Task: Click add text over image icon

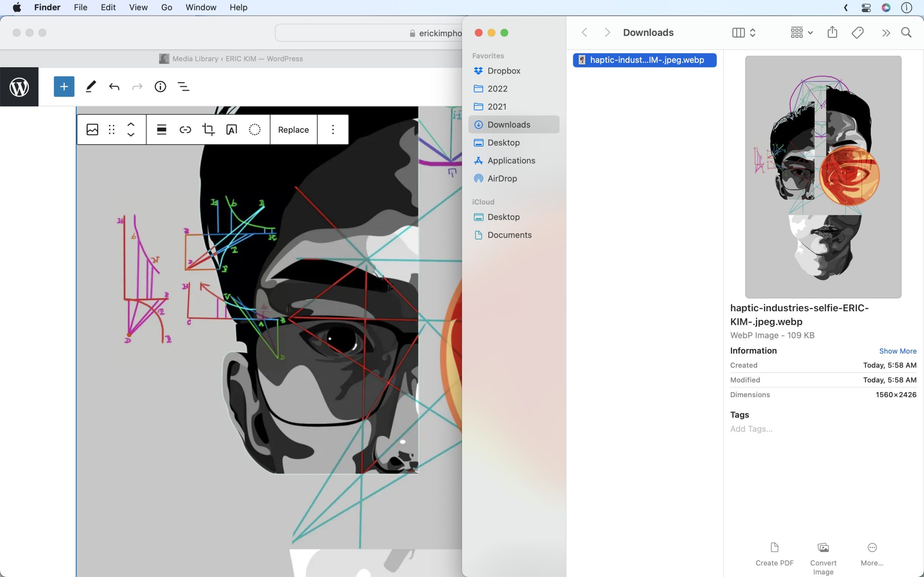Action: coord(231,130)
